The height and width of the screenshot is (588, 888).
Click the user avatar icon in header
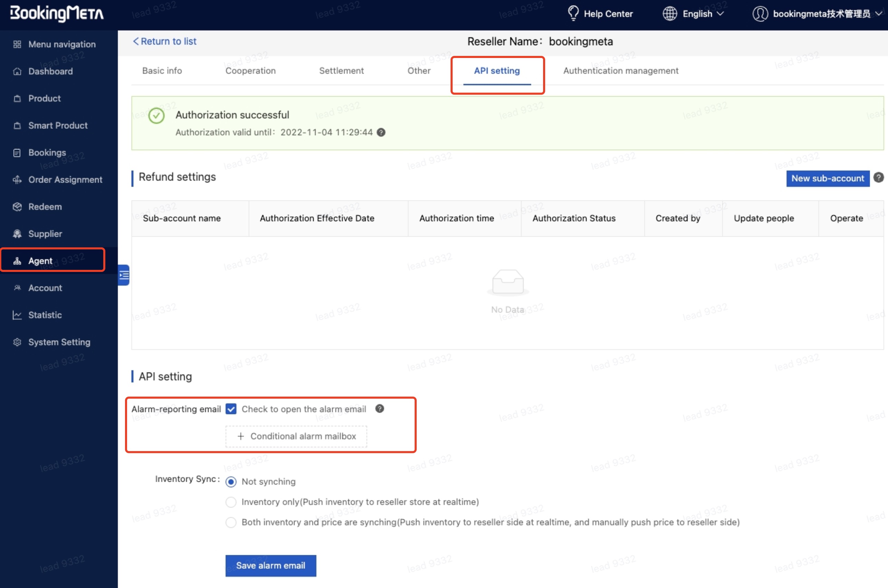coord(760,13)
